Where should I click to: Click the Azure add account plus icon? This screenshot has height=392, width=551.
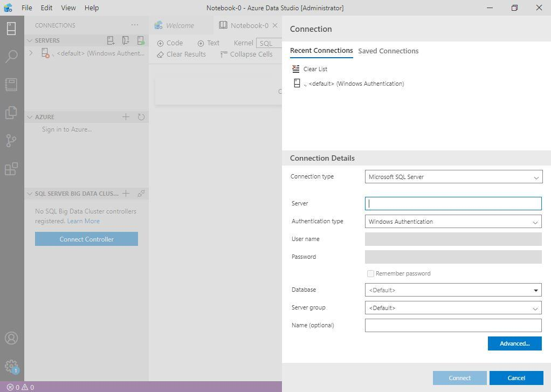point(126,116)
